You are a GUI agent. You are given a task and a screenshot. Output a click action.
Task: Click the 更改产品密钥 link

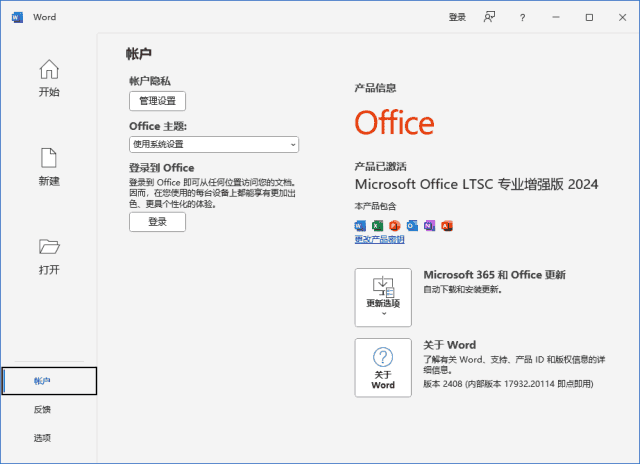click(379, 240)
